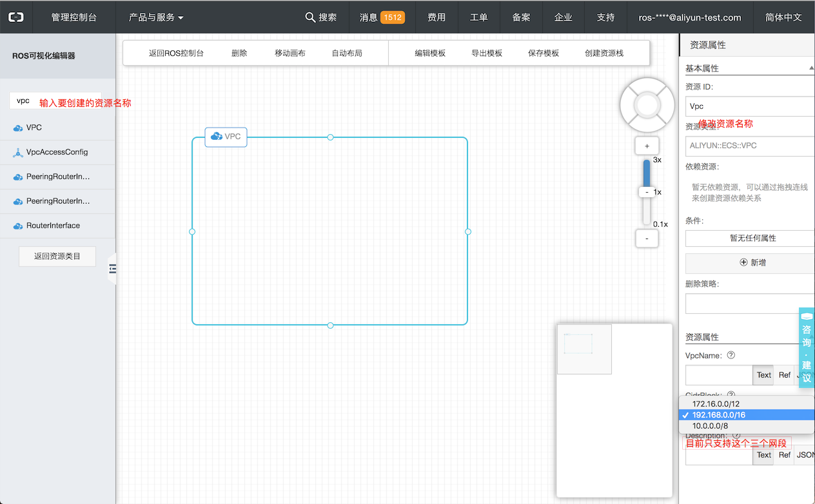Viewport: 815px width, 504px height.
Task: Click 返回ROS控制台 toolbar button
Action: [x=176, y=53]
